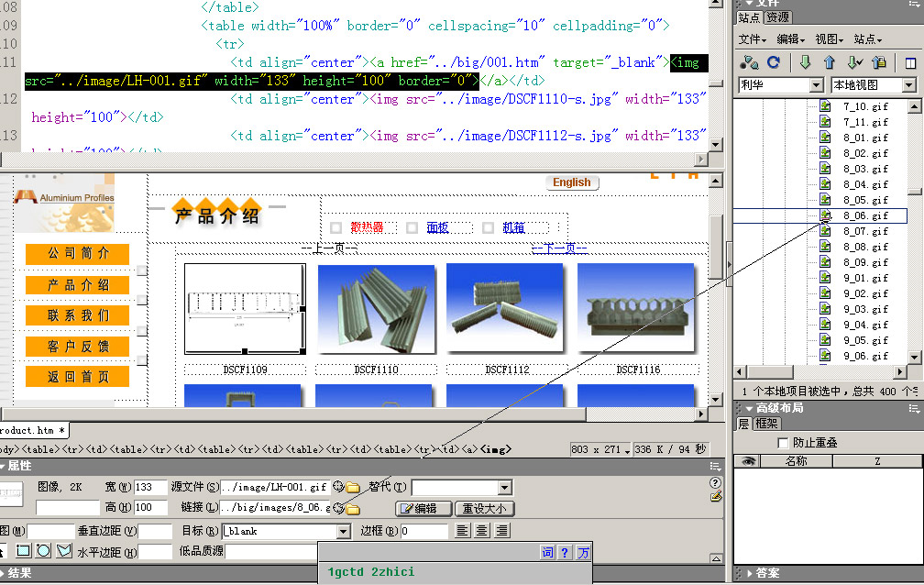Click the green Get files arrow
Screen dimensions: 924x585
[x=805, y=62]
